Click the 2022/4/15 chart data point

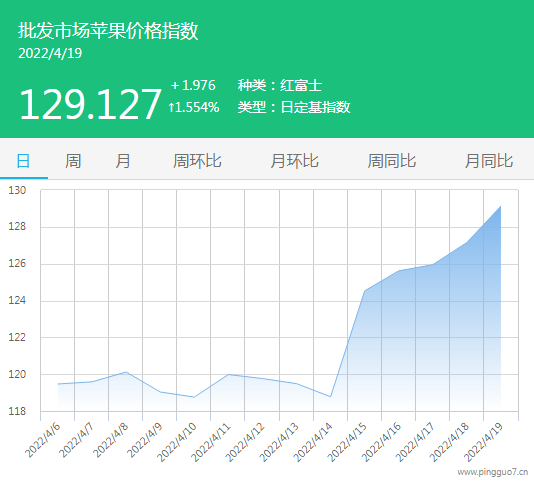click(x=365, y=291)
